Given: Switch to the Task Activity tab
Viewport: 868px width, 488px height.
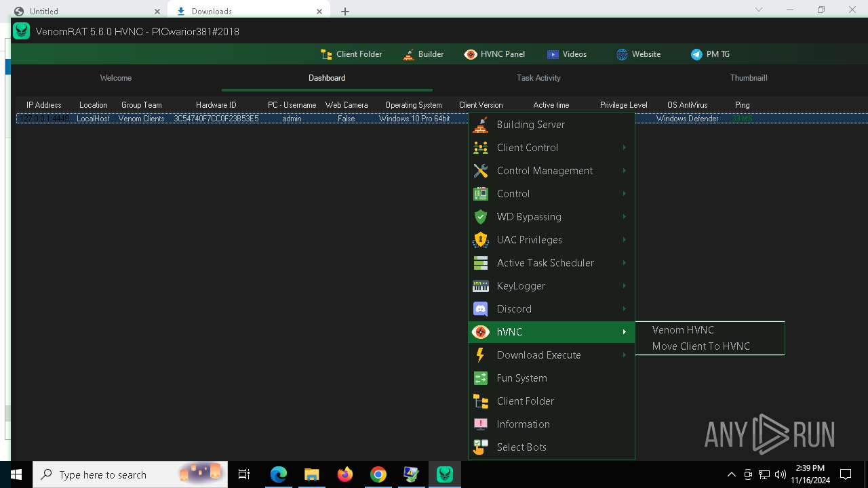Looking at the screenshot, I should click(538, 78).
